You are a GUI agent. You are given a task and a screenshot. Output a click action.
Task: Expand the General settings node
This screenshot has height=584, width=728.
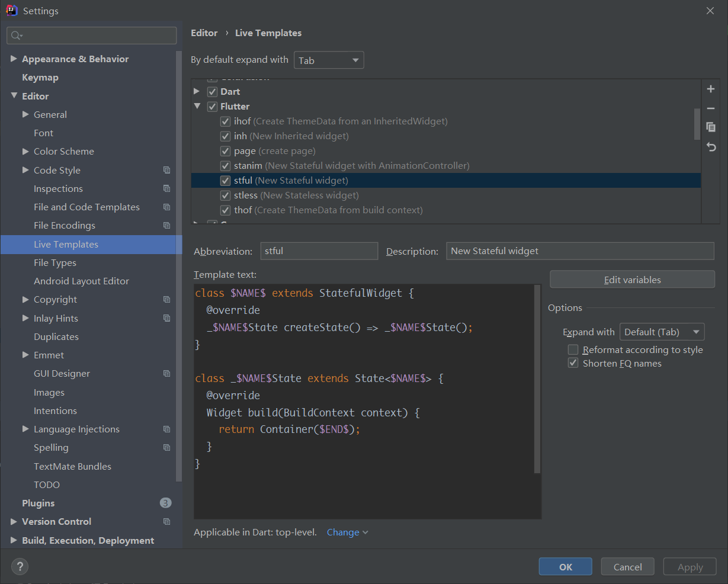[25, 114]
